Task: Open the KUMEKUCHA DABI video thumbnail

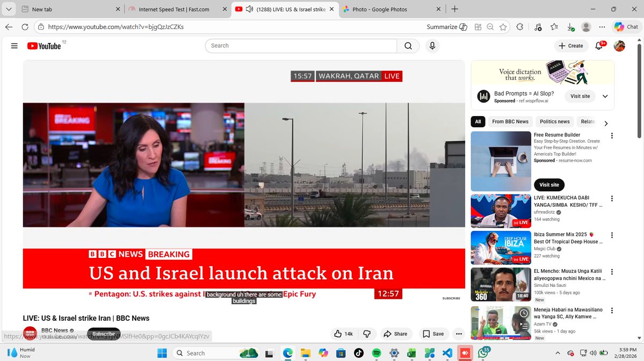Action: pyautogui.click(x=501, y=211)
